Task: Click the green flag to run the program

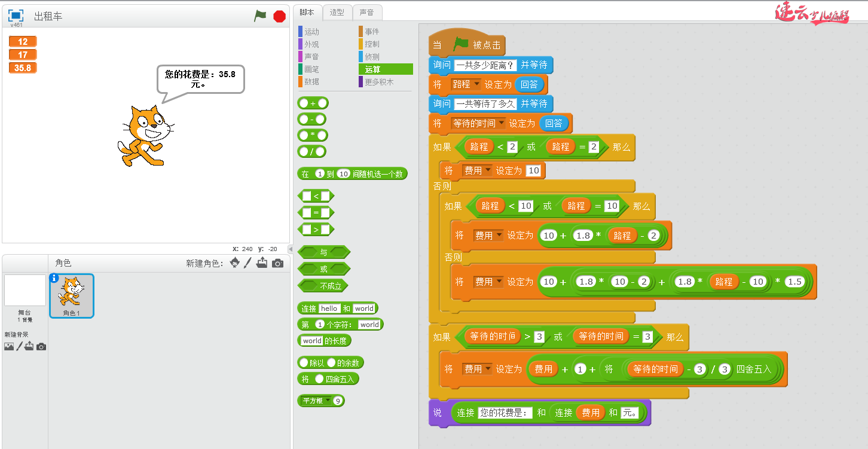Action: pos(260,16)
